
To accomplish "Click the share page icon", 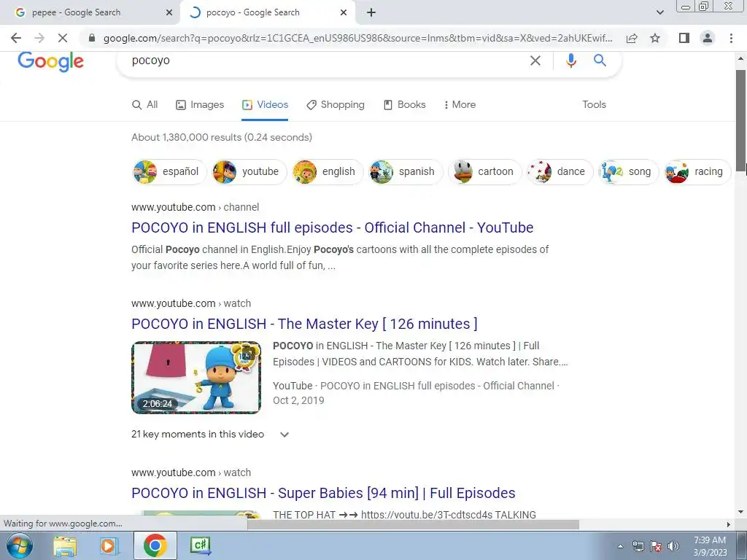I will click(x=632, y=38).
